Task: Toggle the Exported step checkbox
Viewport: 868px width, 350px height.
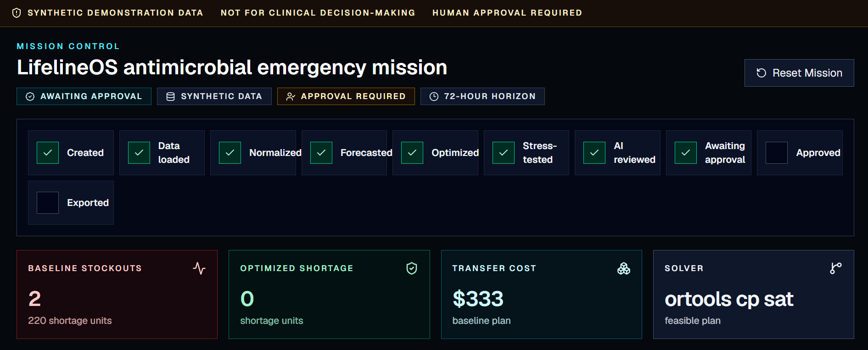Action: pos(48,203)
